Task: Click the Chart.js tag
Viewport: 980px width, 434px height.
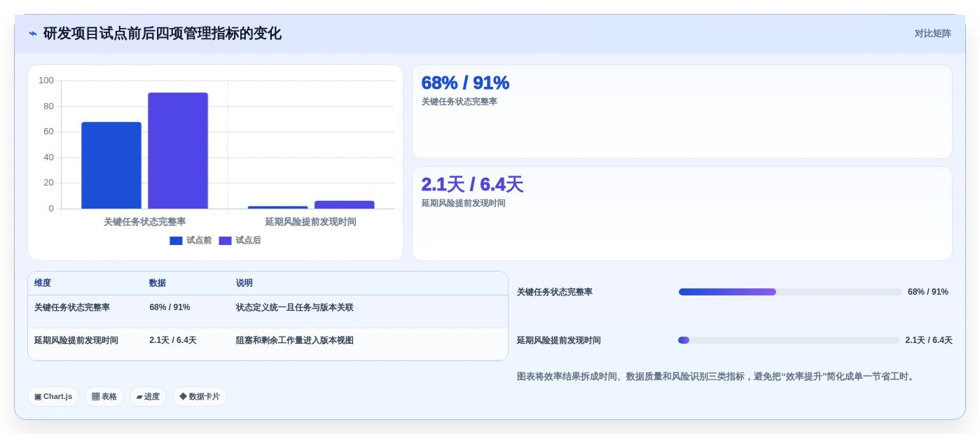Action: click(53, 396)
